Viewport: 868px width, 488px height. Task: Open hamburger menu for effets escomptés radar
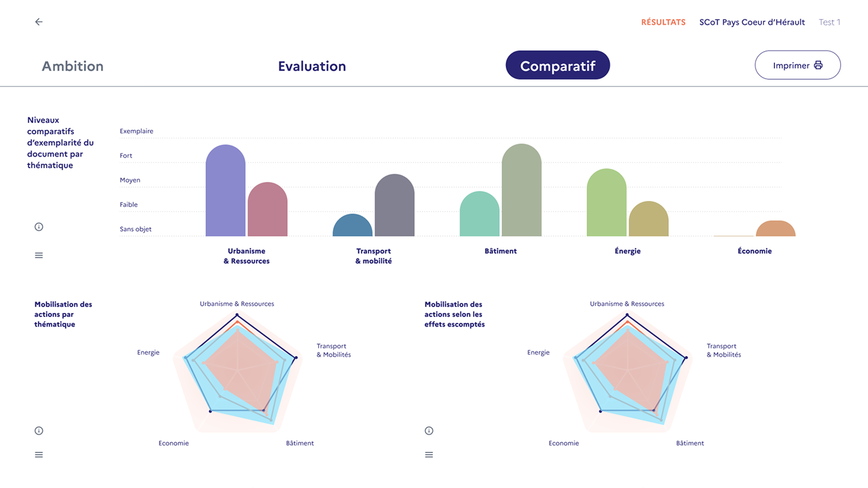pyautogui.click(x=429, y=455)
